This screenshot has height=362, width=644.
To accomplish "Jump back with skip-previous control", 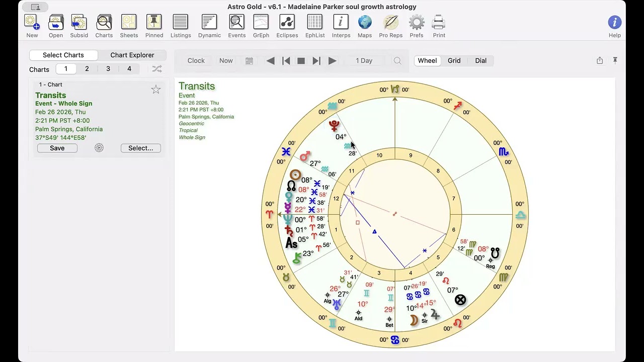I will tap(286, 61).
